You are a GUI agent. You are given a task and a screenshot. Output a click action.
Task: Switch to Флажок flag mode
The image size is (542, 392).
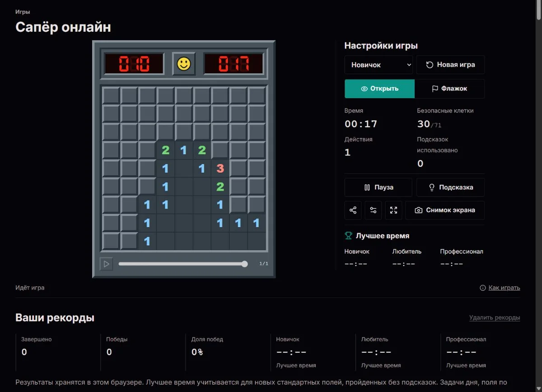pos(449,89)
